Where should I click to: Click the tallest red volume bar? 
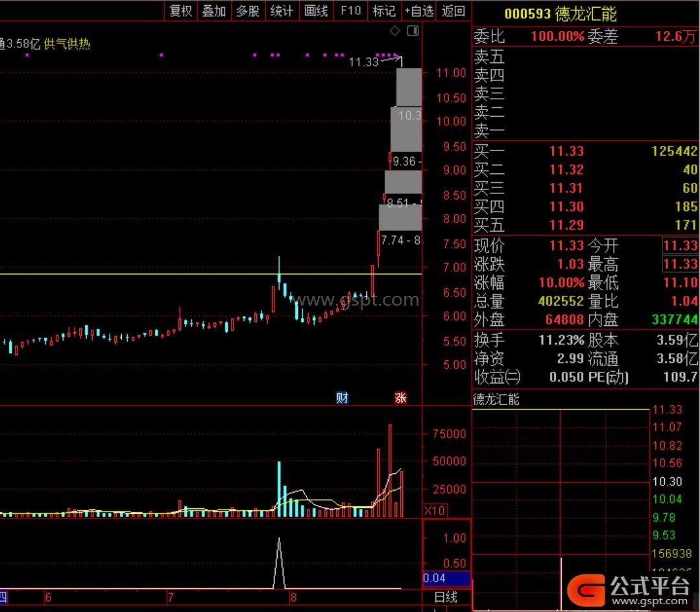coord(390,471)
